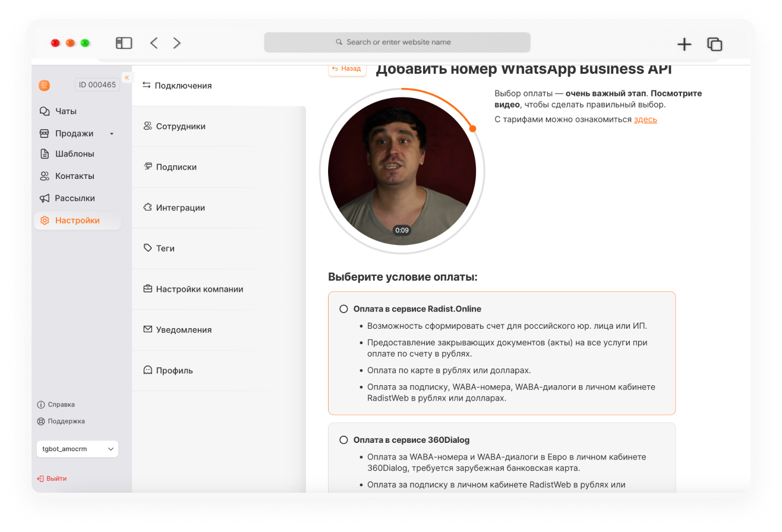Collapse sidebar with the double-chevron icon

(x=127, y=77)
